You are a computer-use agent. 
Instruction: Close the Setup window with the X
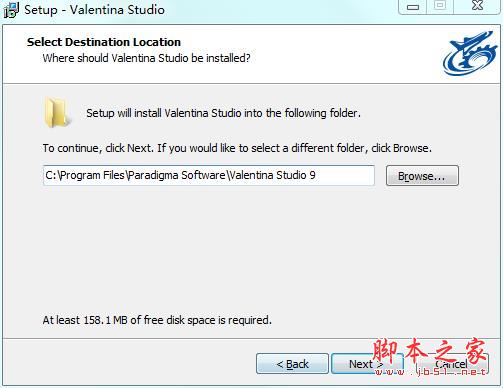pos(477,6)
